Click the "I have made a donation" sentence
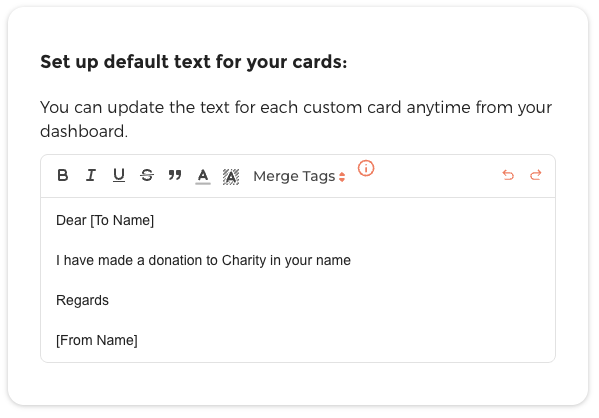Viewport: 599px width, 418px height. 203,261
